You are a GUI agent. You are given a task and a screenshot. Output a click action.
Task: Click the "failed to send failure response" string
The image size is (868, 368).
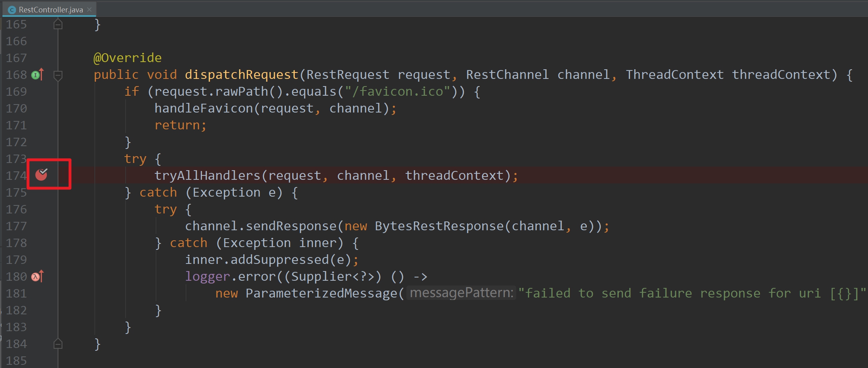click(x=692, y=294)
